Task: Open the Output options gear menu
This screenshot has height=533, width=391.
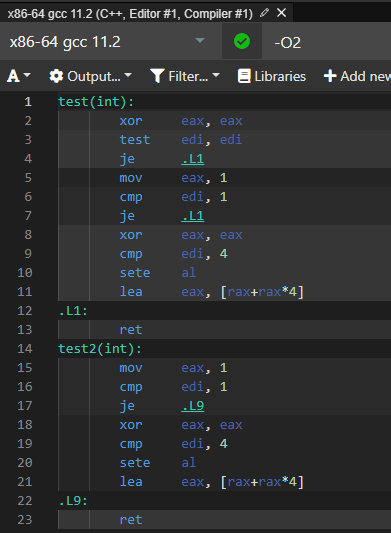Action: tap(90, 76)
